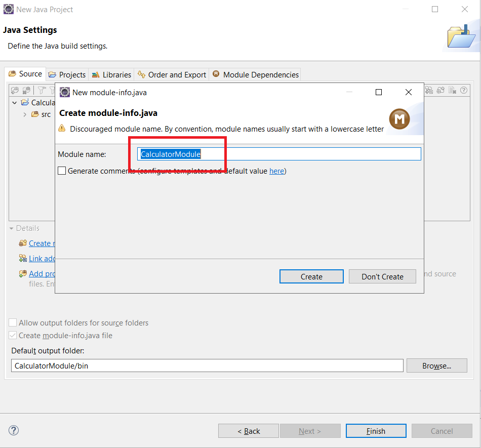This screenshot has width=481, height=448.
Task: Click the help question mark at bottom-left
Action: click(x=14, y=431)
